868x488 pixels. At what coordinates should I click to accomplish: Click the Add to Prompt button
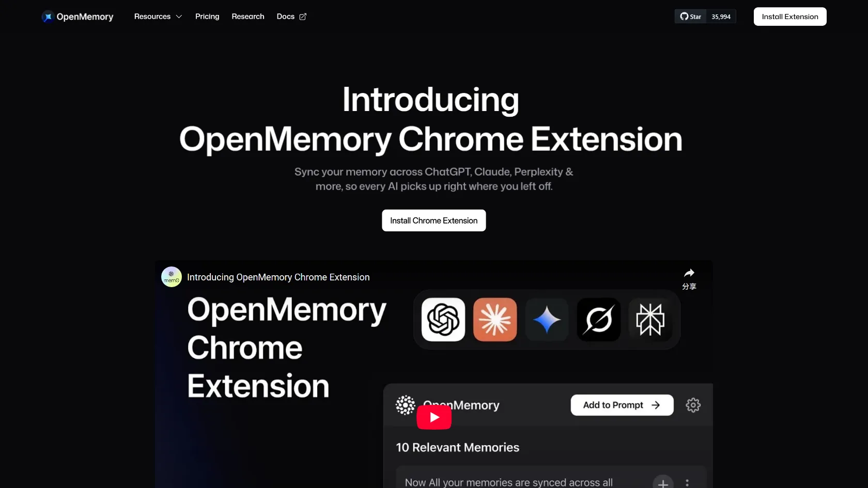(622, 405)
